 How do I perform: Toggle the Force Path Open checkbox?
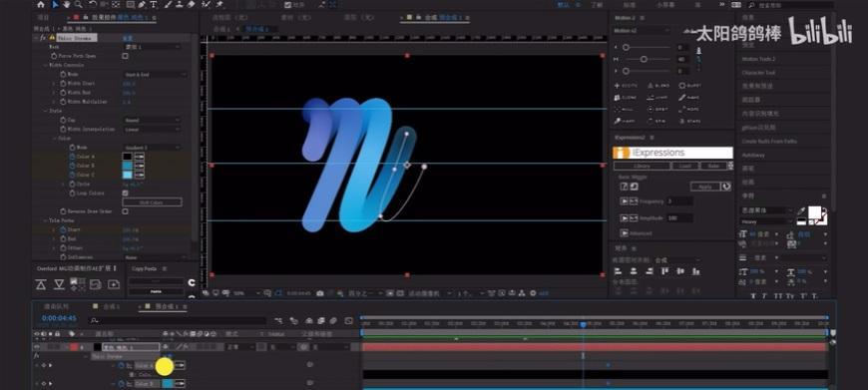[x=125, y=56]
